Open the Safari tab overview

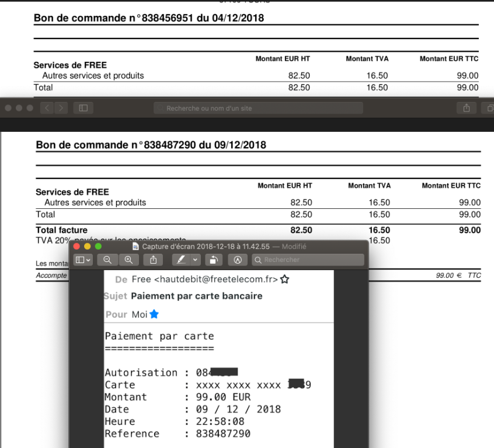[488, 108]
